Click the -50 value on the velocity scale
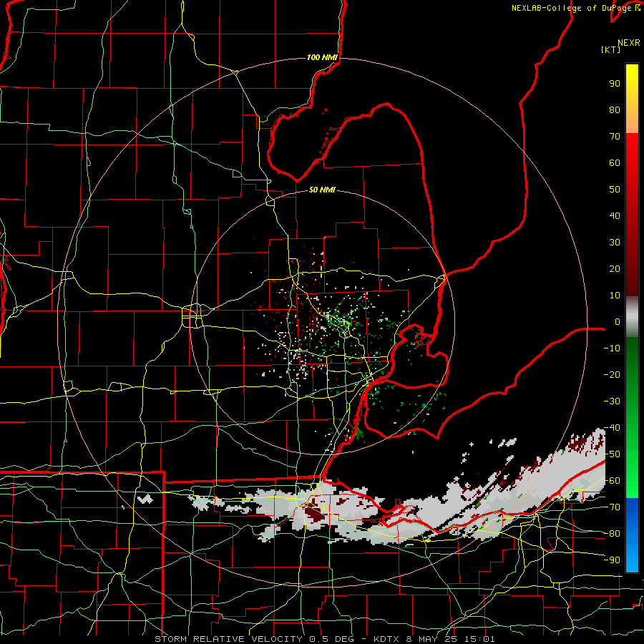The width and height of the screenshot is (644, 644). pos(612,454)
